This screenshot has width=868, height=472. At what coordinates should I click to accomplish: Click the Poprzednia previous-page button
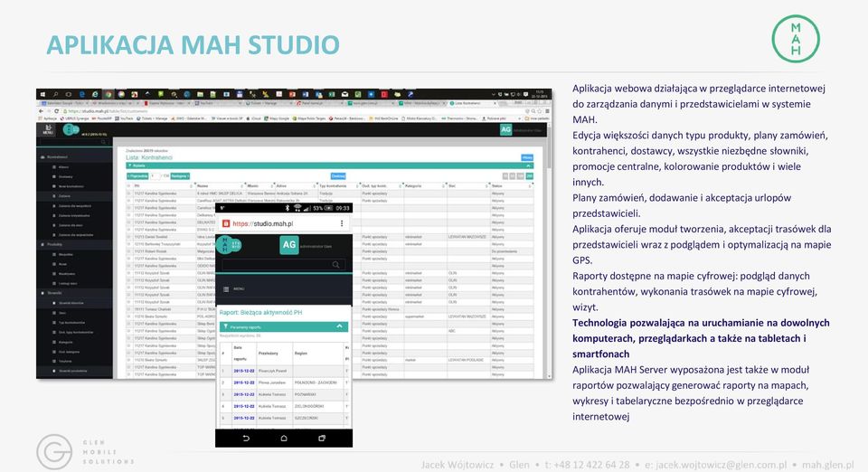(137, 176)
